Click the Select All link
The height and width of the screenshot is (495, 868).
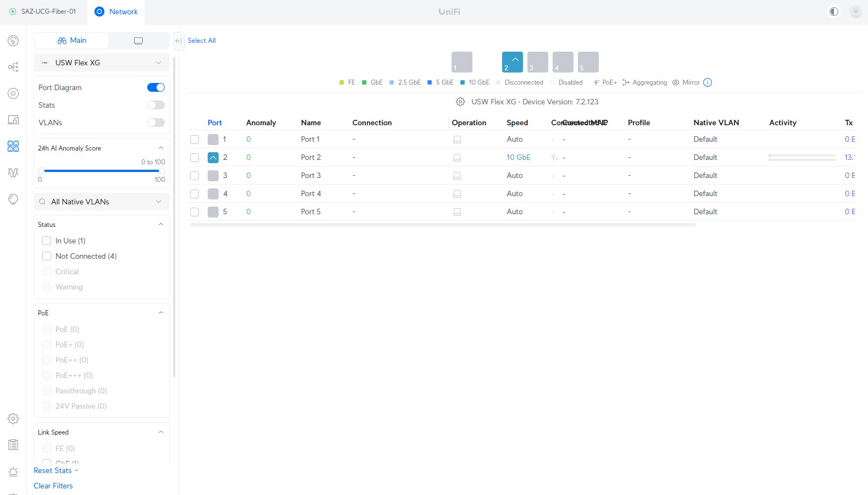[202, 41]
